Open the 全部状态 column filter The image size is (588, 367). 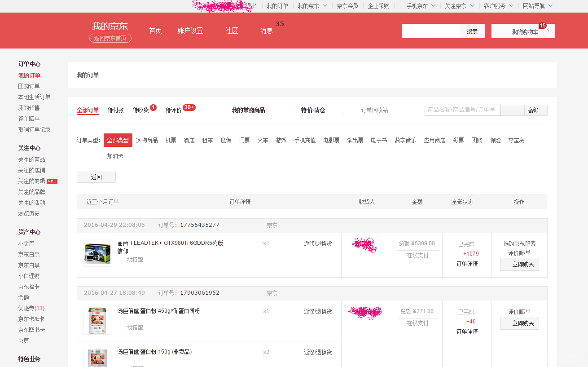click(x=462, y=202)
